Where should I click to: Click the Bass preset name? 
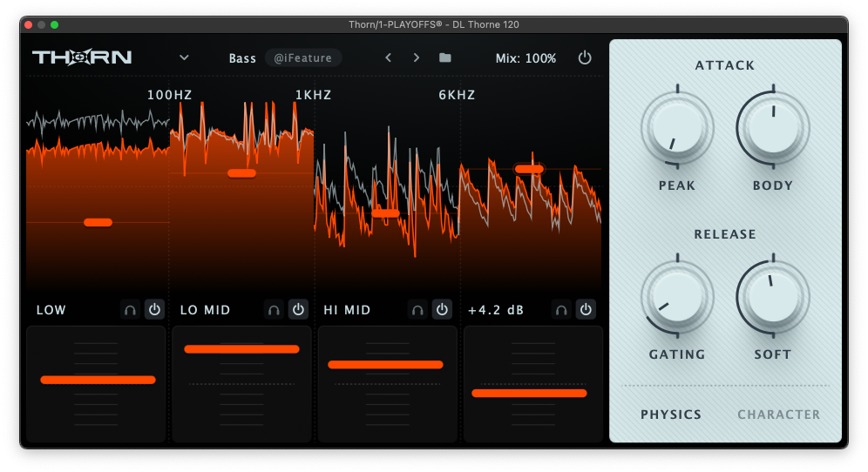tap(242, 58)
